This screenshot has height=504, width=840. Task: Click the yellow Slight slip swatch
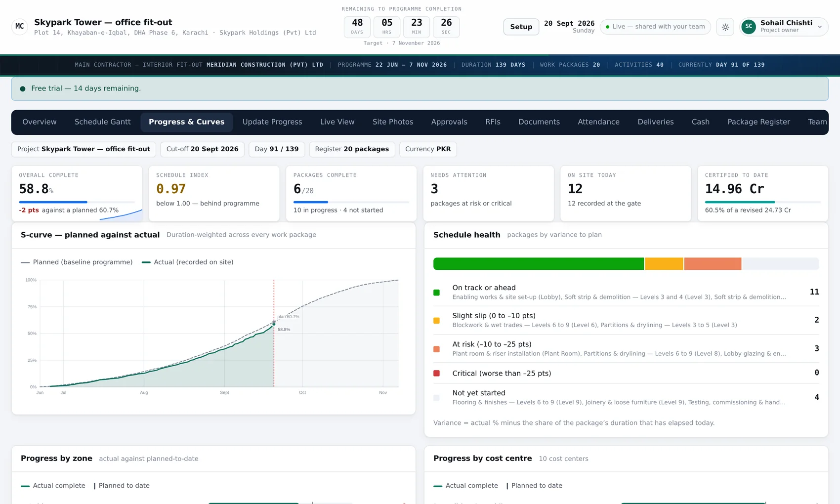click(436, 321)
